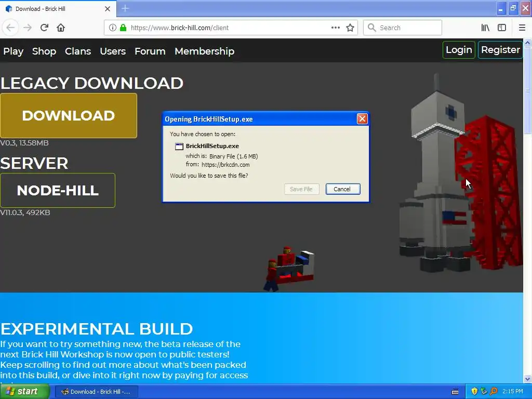Click the Register button
The width and height of the screenshot is (532, 399).
(500, 50)
